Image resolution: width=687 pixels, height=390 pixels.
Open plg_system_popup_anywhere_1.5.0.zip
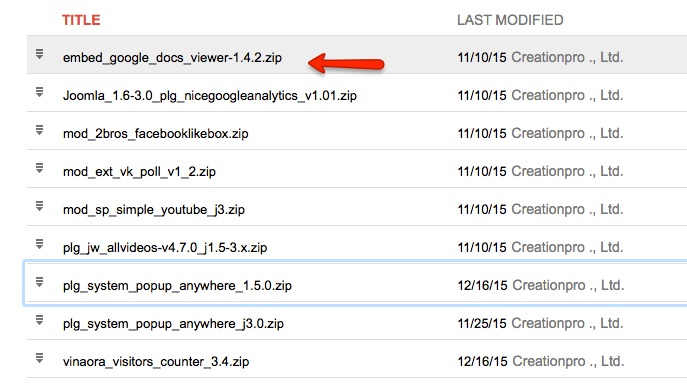[177, 286]
